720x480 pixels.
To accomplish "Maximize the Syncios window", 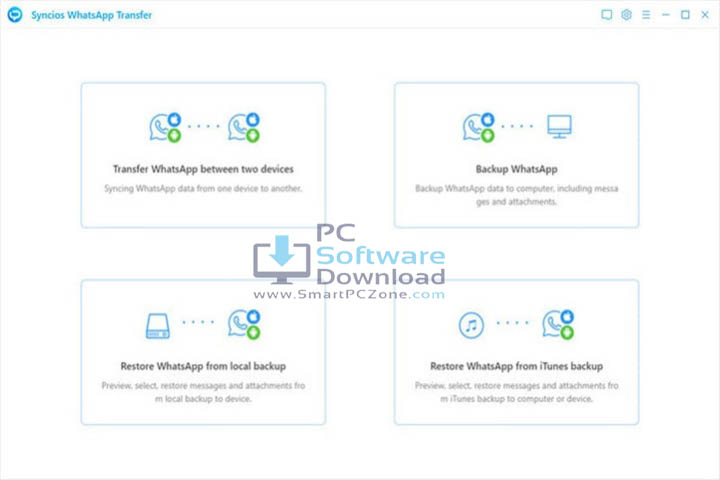I will [x=685, y=15].
